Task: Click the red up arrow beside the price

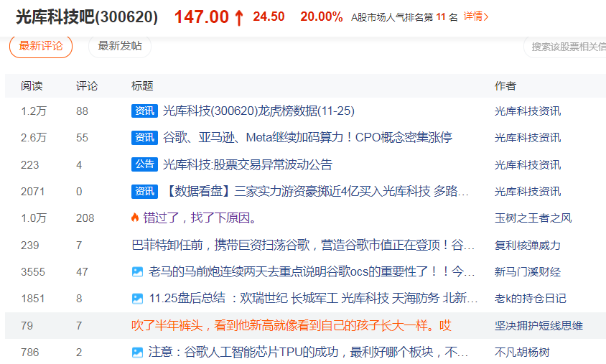Action: (x=239, y=18)
